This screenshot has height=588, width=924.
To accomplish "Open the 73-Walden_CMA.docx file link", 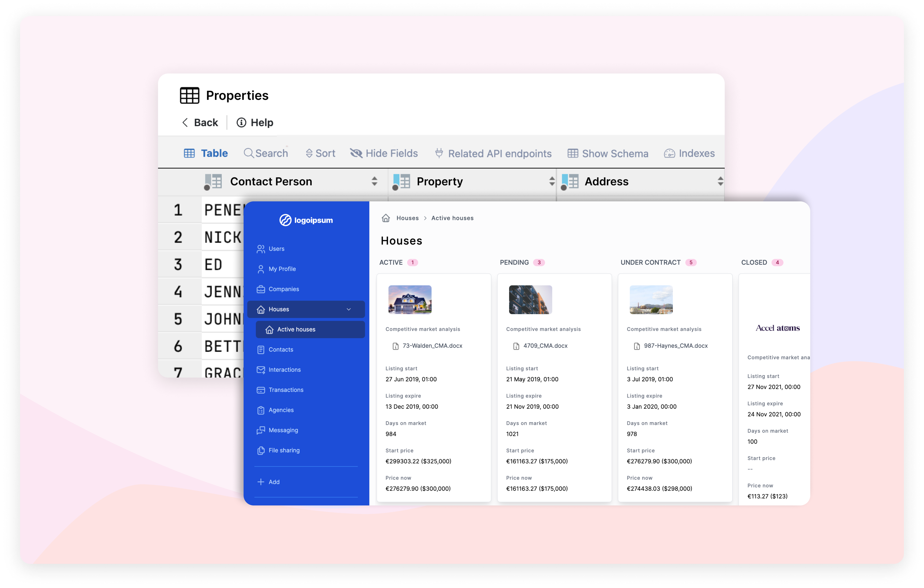I will point(433,345).
